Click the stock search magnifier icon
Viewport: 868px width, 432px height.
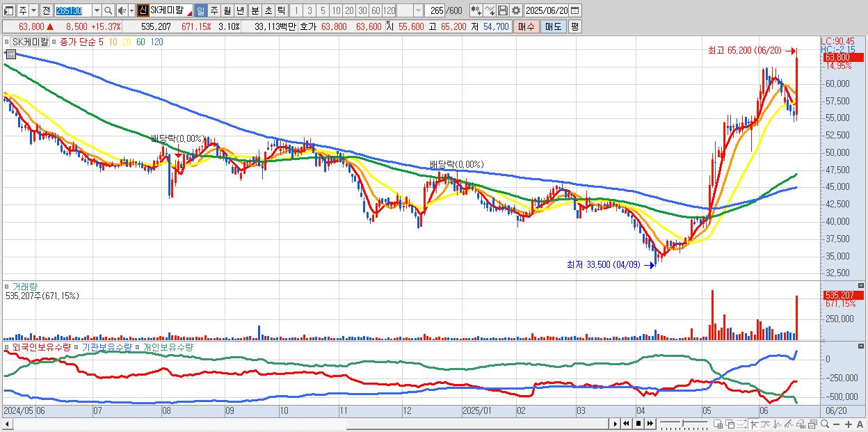(x=108, y=10)
